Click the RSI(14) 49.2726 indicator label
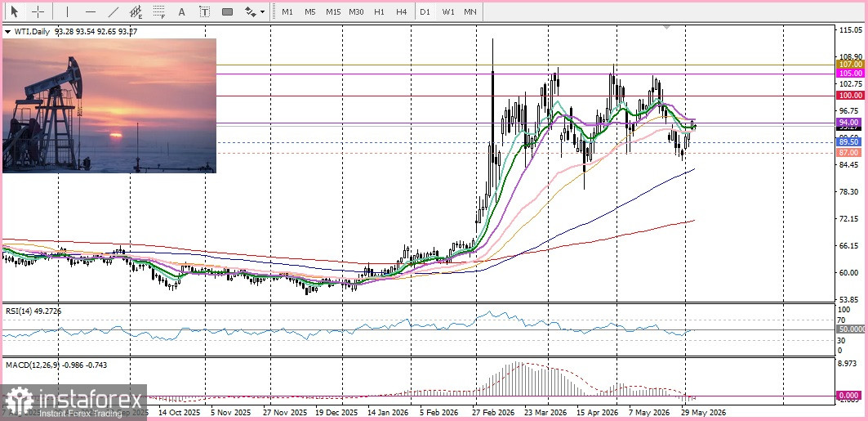This screenshot has width=868, height=421. [33, 311]
